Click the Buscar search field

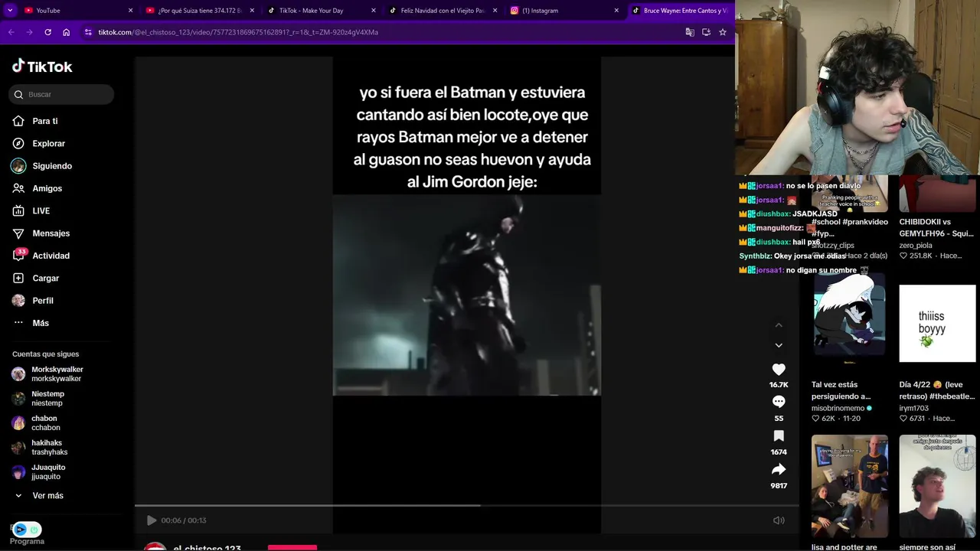click(x=61, y=94)
